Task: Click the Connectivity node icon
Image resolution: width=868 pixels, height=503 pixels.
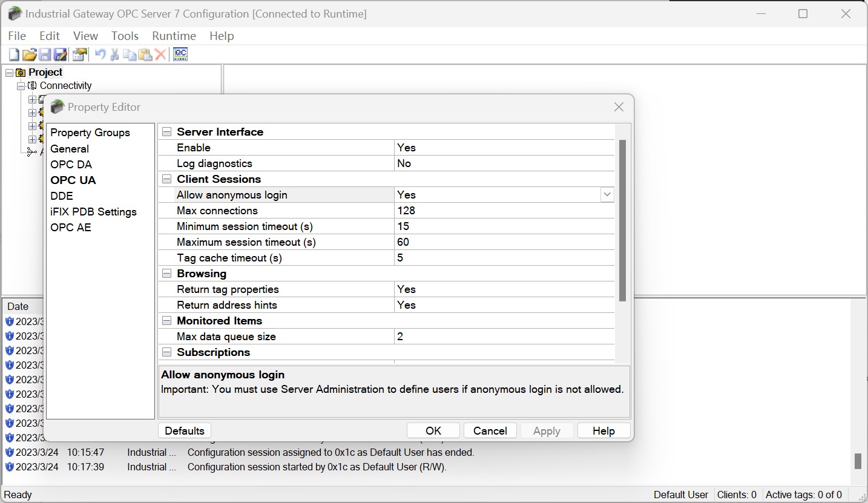Action: tap(32, 86)
